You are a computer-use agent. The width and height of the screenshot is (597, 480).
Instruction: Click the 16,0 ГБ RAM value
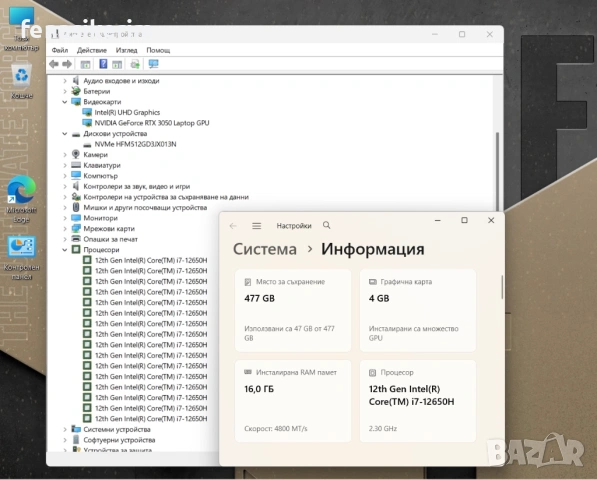(259, 389)
